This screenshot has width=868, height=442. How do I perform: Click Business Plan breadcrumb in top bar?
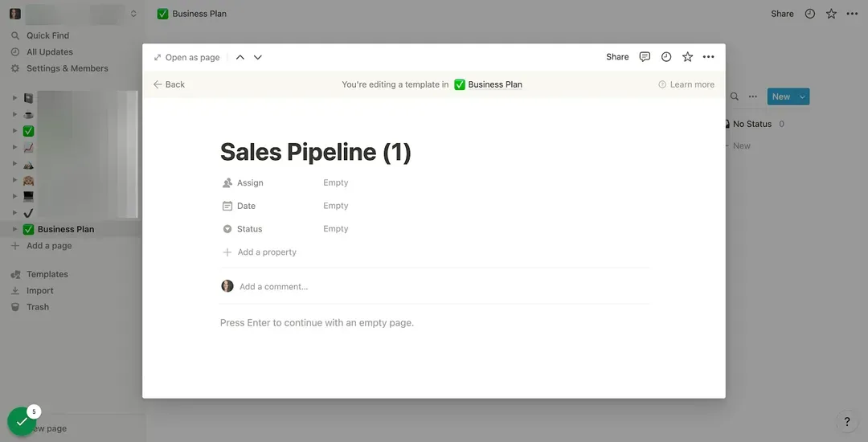click(x=192, y=14)
